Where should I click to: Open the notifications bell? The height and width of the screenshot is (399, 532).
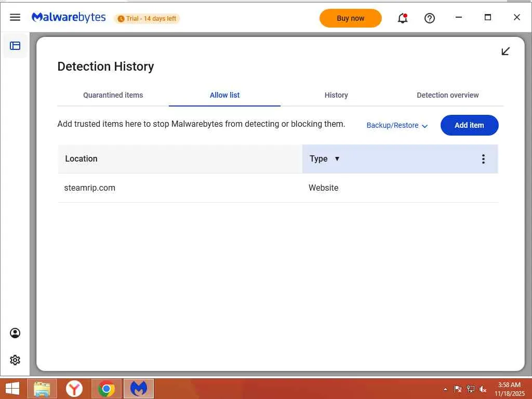click(403, 18)
